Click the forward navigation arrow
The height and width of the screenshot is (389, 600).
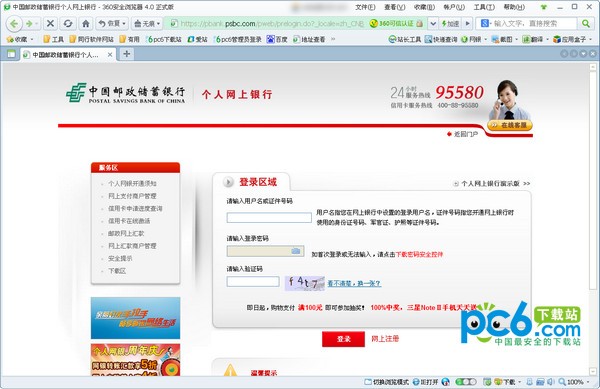tap(30, 24)
